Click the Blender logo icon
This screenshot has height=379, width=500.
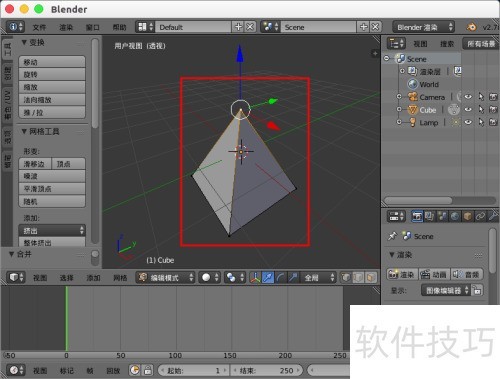472,27
